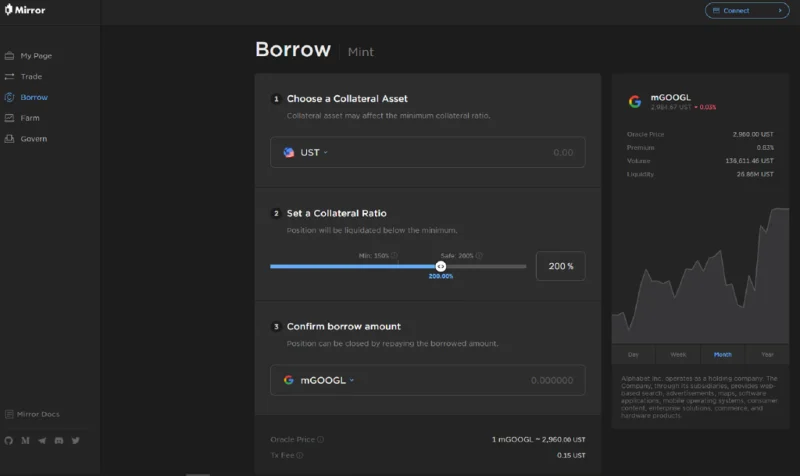
Task: Connect wallet with the Connect button
Action: point(747,10)
